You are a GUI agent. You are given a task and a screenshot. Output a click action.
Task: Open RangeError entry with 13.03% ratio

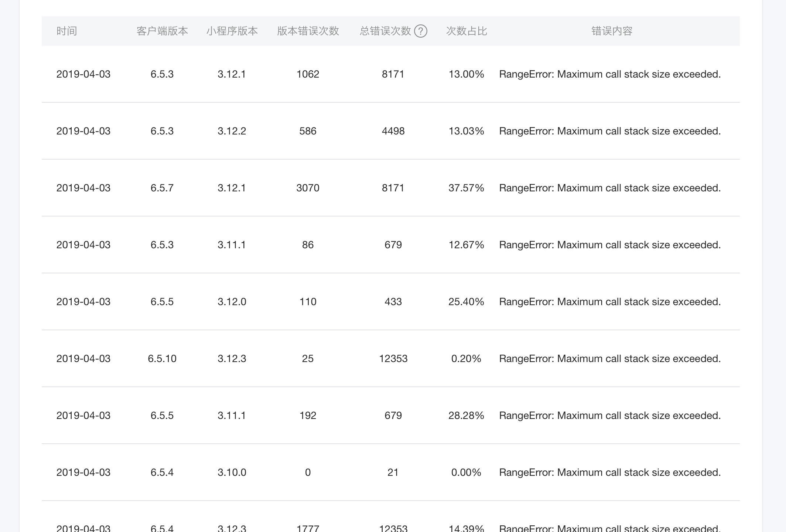pyautogui.click(x=609, y=131)
